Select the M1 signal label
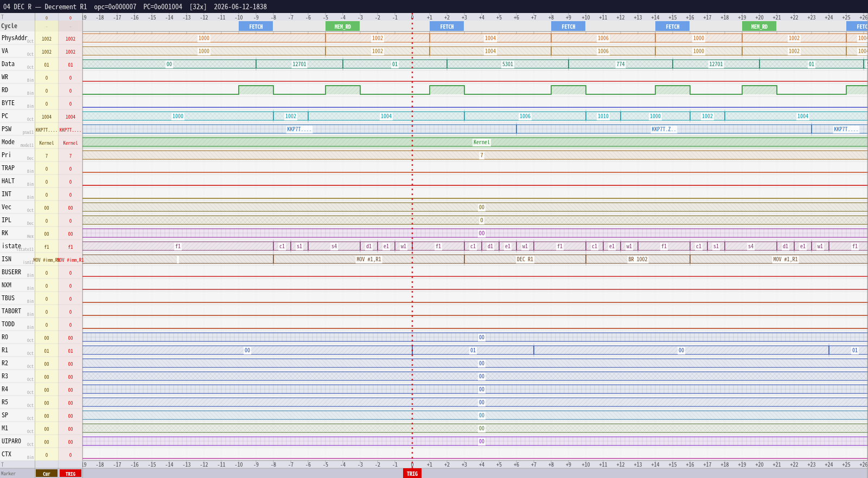 5,428
